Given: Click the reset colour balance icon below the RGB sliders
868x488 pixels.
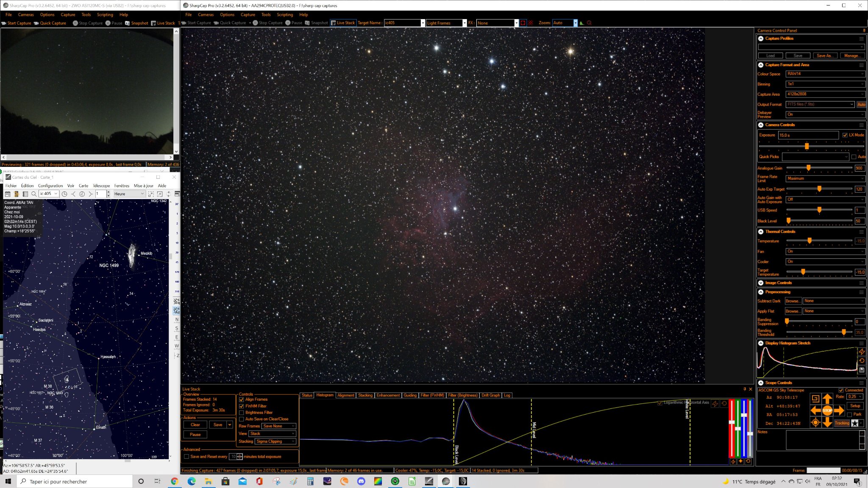Looking at the screenshot, I should click(x=748, y=461).
